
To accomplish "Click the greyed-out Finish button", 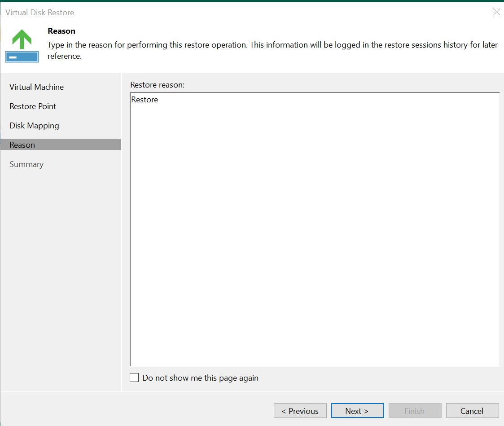I will [x=414, y=411].
